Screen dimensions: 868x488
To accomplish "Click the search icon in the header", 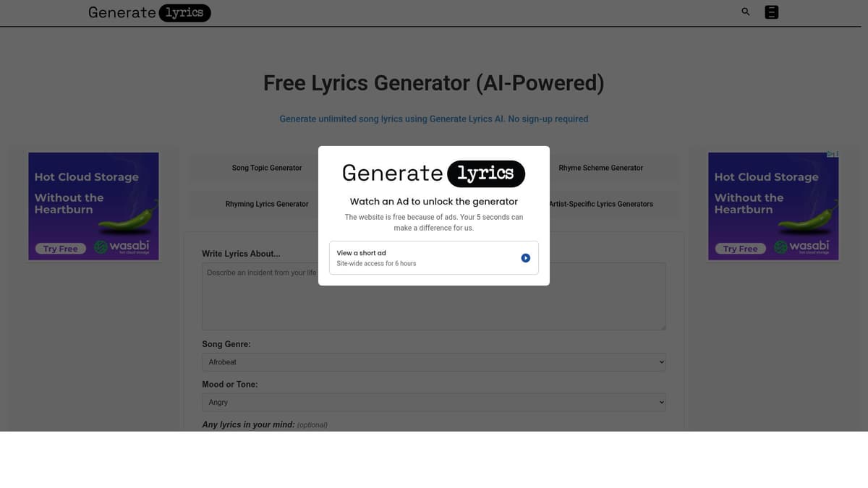I will pos(745,12).
